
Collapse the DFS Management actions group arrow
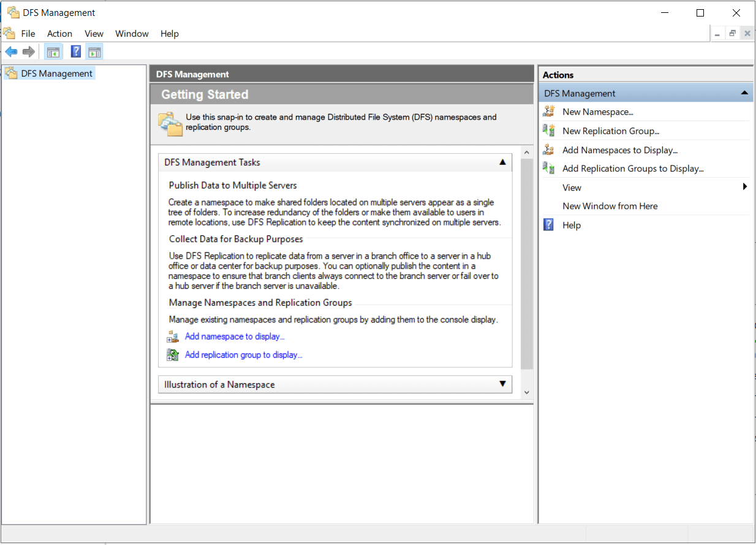coord(744,93)
